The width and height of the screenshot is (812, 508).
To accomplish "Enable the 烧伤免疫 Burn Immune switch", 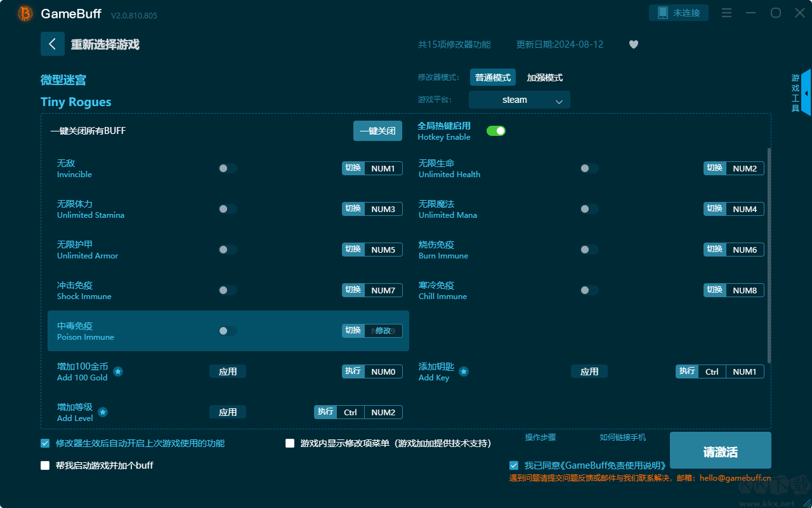I will tap(589, 250).
